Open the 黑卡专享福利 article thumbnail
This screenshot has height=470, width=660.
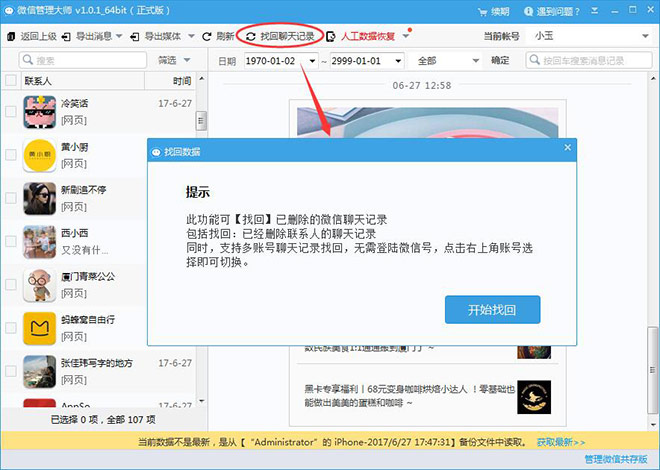click(534, 397)
